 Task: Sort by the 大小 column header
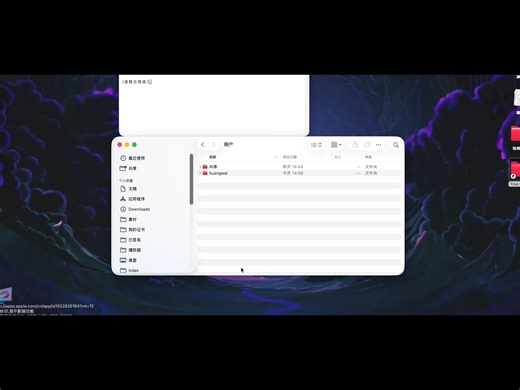pos(337,157)
